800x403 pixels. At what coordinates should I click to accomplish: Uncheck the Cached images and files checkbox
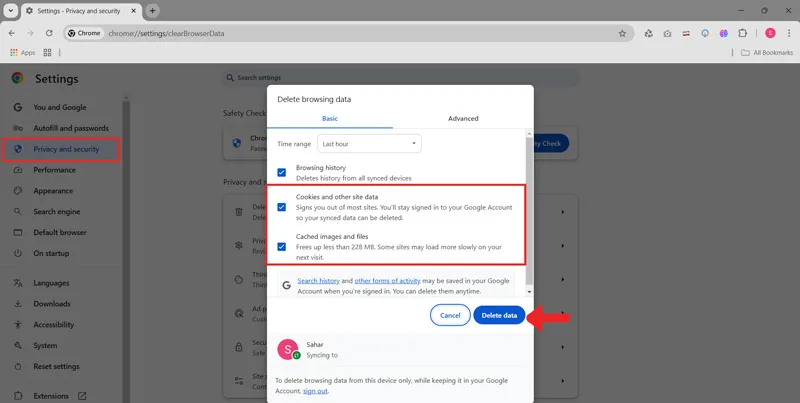282,247
